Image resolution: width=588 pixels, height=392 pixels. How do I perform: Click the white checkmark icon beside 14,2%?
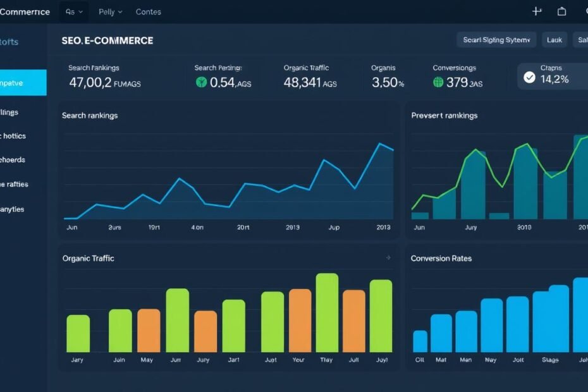point(529,78)
